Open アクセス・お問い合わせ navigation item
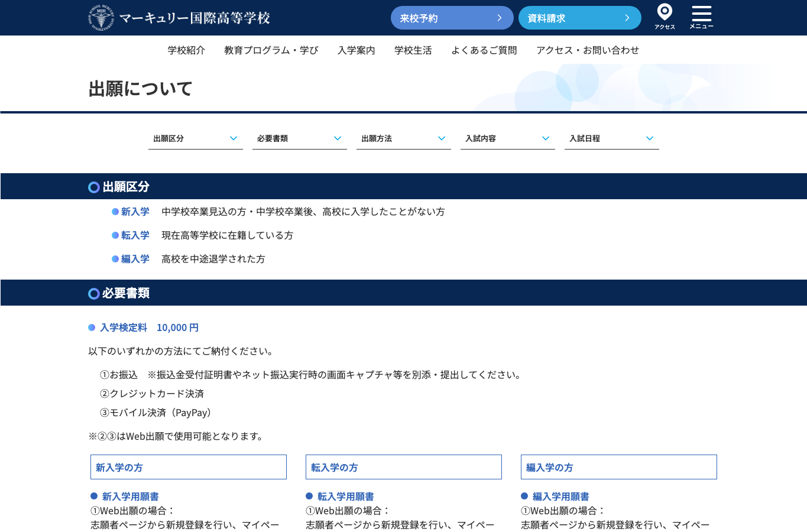 click(x=588, y=50)
